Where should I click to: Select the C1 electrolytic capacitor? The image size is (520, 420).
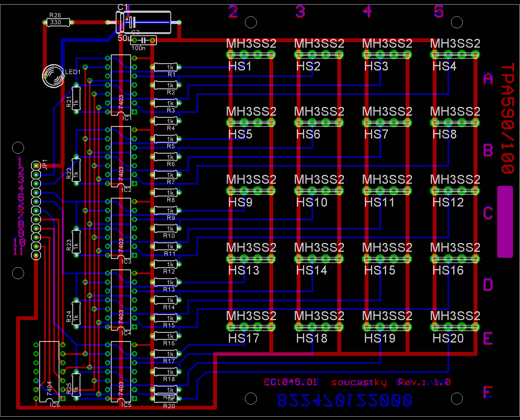click(x=144, y=22)
